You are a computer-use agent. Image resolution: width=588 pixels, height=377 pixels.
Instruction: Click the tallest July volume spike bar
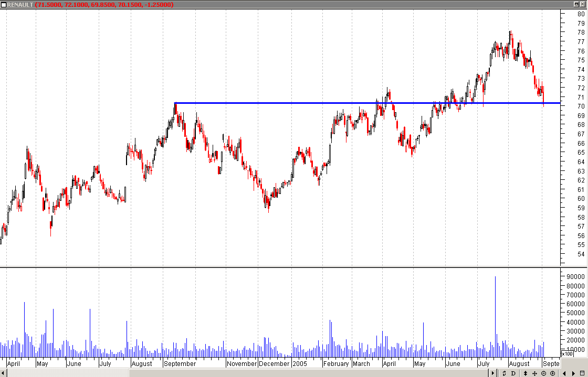tap(496, 317)
